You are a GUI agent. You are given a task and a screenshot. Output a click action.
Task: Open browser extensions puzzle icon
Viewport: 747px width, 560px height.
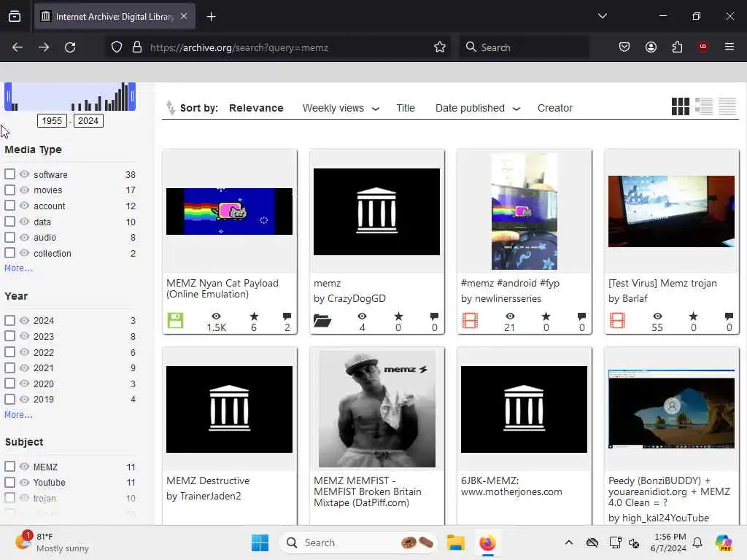click(x=677, y=47)
